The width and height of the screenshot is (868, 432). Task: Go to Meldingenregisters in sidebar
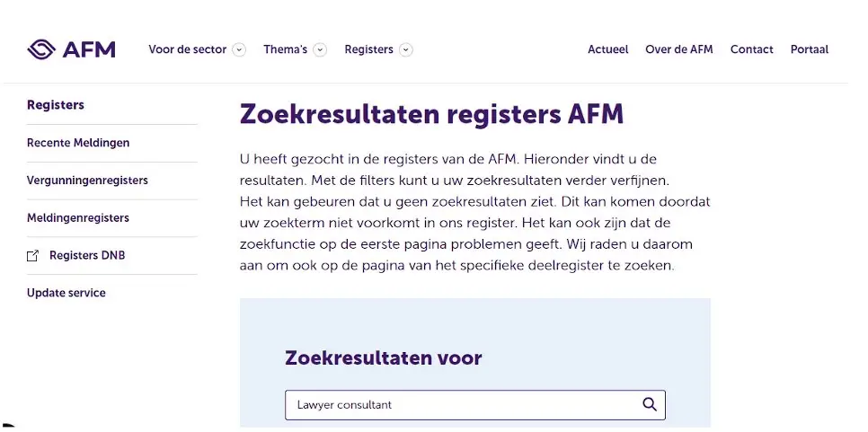[x=78, y=218]
